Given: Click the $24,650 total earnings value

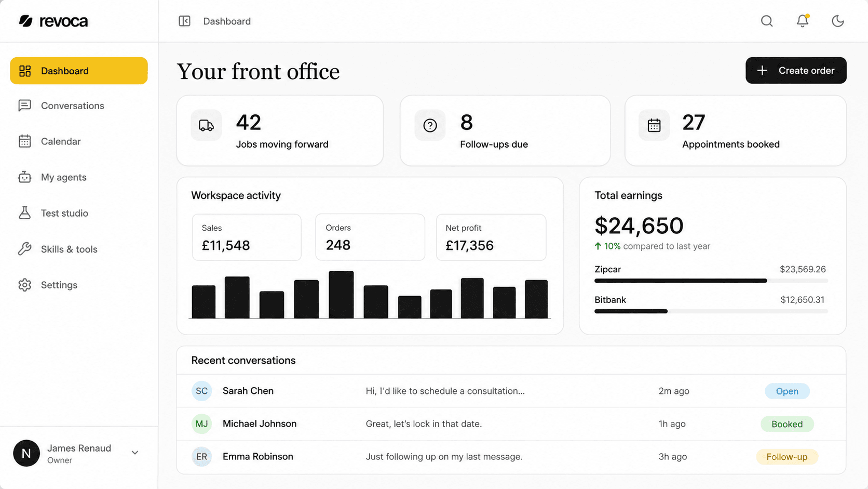Looking at the screenshot, I should tap(639, 226).
